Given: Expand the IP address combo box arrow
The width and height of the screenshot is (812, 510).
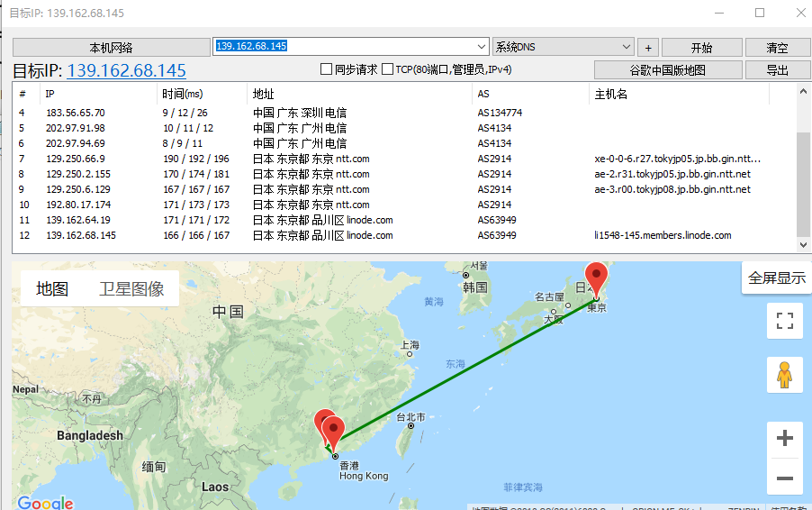Looking at the screenshot, I should (x=482, y=47).
